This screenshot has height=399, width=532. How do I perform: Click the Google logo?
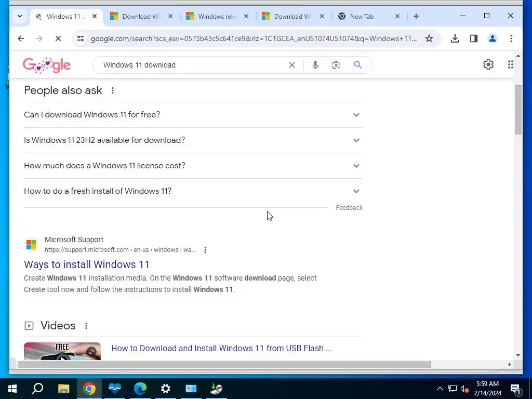coord(47,65)
